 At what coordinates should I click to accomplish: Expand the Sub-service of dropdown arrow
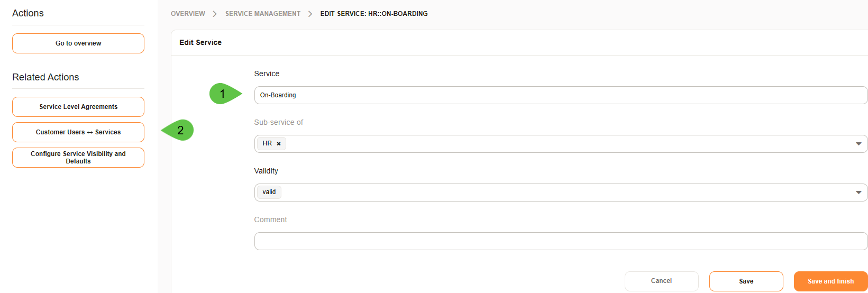(858, 144)
